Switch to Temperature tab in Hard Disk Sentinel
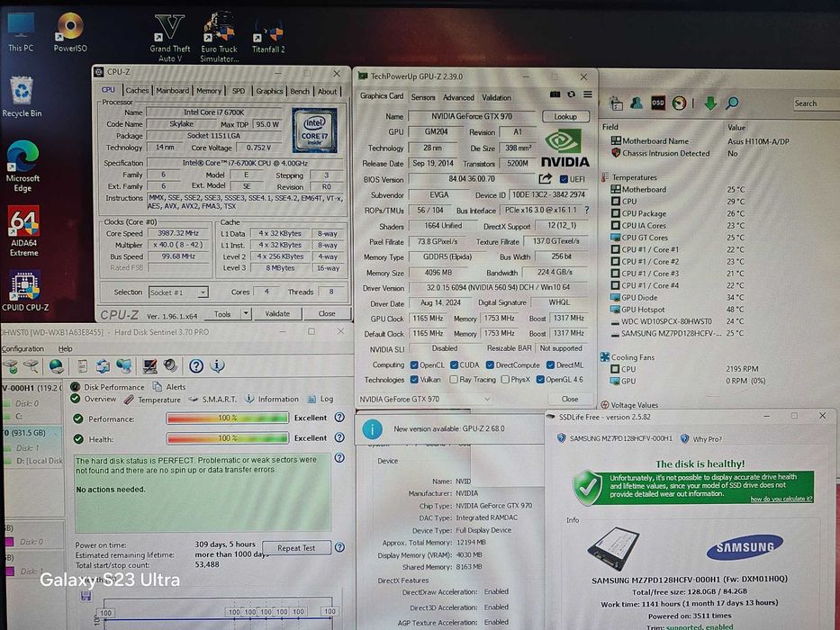This screenshot has height=630, width=840. tap(153, 400)
